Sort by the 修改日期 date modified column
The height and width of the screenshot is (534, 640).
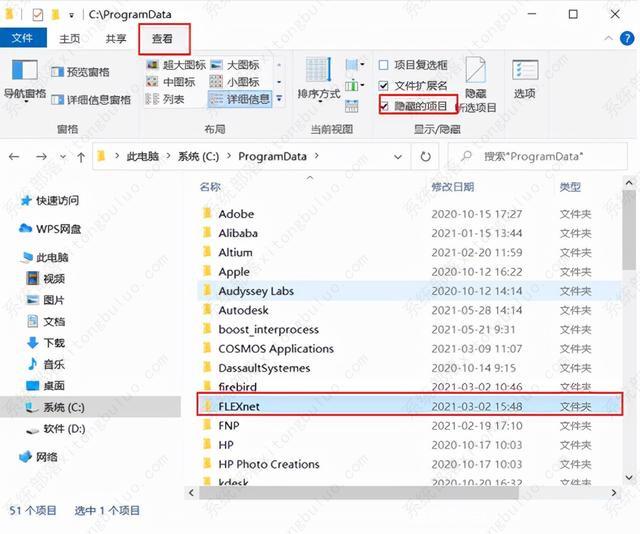click(x=453, y=187)
